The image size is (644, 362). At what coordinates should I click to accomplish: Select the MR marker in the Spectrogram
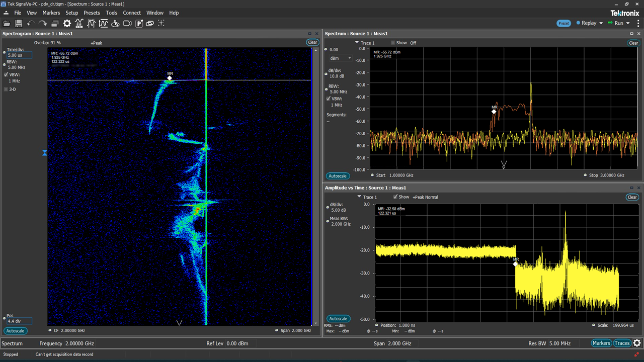170,78
